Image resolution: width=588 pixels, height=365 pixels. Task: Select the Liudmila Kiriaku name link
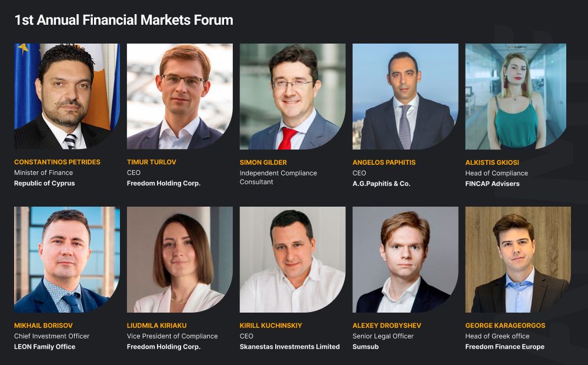point(156,326)
